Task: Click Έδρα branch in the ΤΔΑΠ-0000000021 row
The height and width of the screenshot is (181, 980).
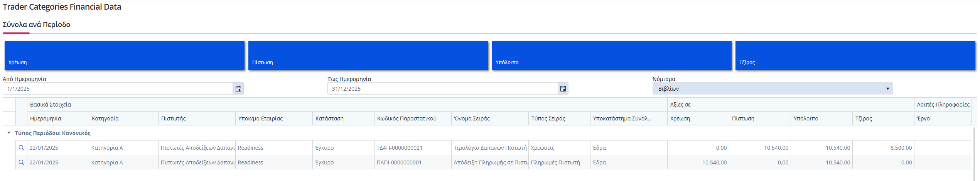Action: (629, 148)
